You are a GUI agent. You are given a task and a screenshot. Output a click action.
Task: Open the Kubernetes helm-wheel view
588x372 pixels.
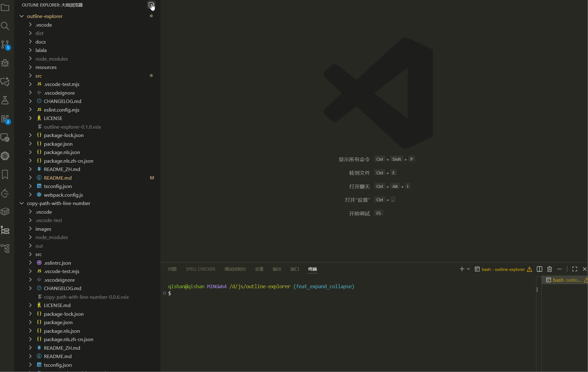click(5, 156)
